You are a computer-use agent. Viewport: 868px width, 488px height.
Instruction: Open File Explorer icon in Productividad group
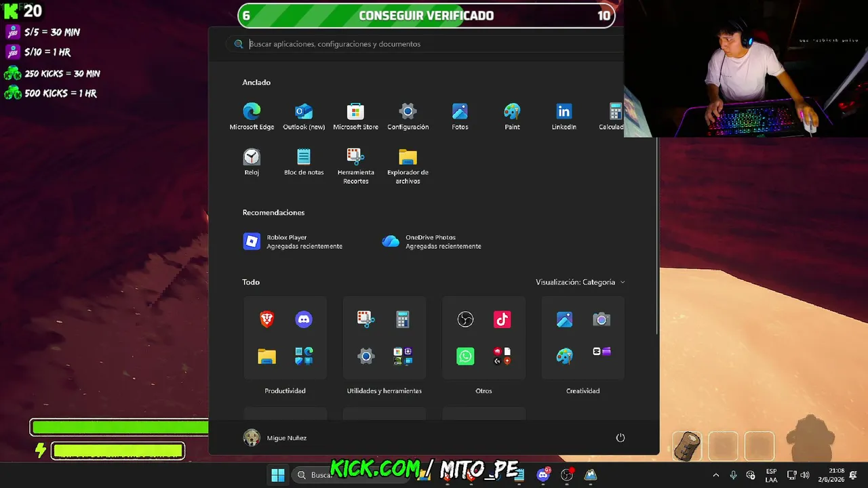[x=267, y=356]
